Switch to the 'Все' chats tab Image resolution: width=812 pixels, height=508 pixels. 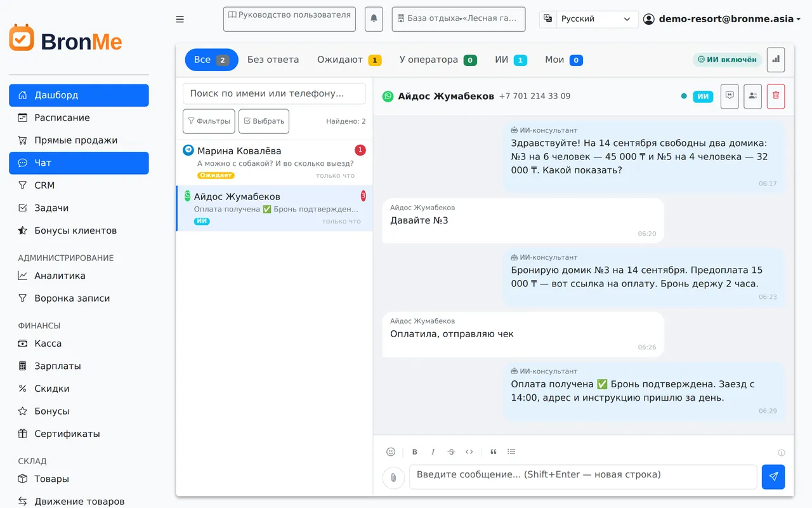tap(212, 60)
